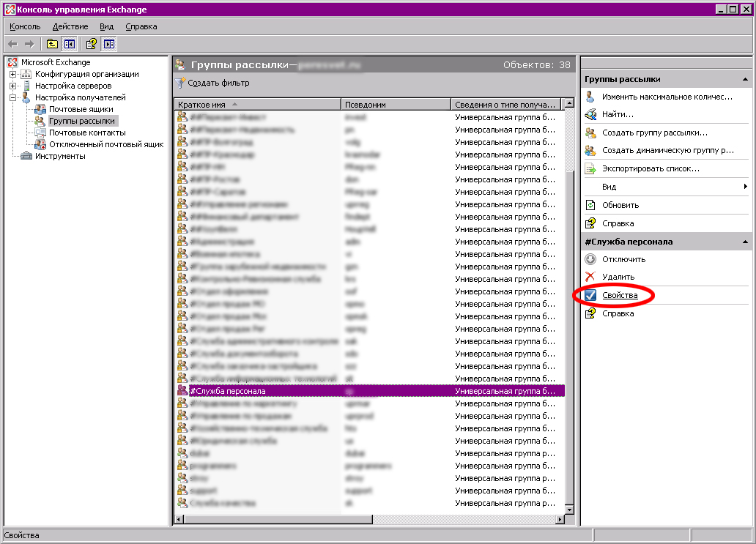Click Экспортировать список... action
Image resolution: width=756 pixels, height=544 pixels.
point(651,168)
